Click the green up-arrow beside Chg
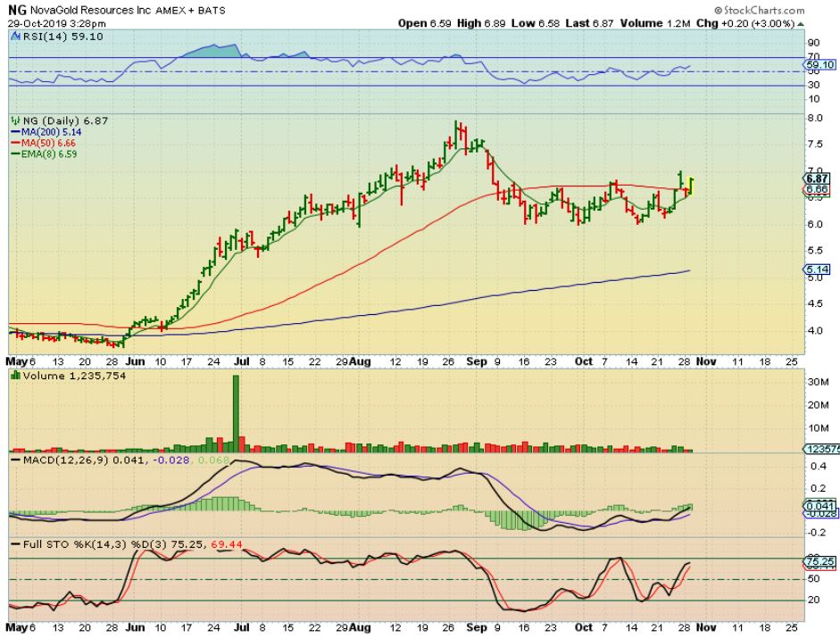This screenshot has height=638, width=840. pyautogui.click(x=801, y=24)
